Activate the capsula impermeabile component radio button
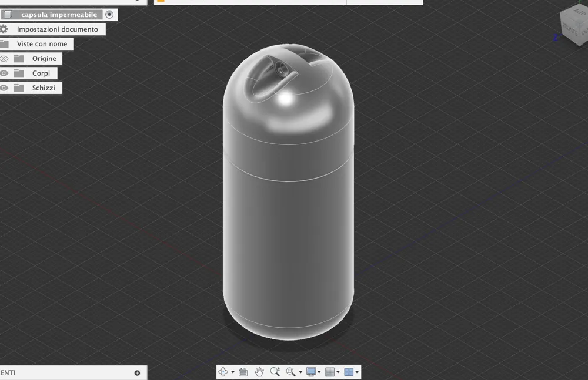Image resolution: width=588 pixels, height=380 pixels. pyautogui.click(x=109, y=15)
